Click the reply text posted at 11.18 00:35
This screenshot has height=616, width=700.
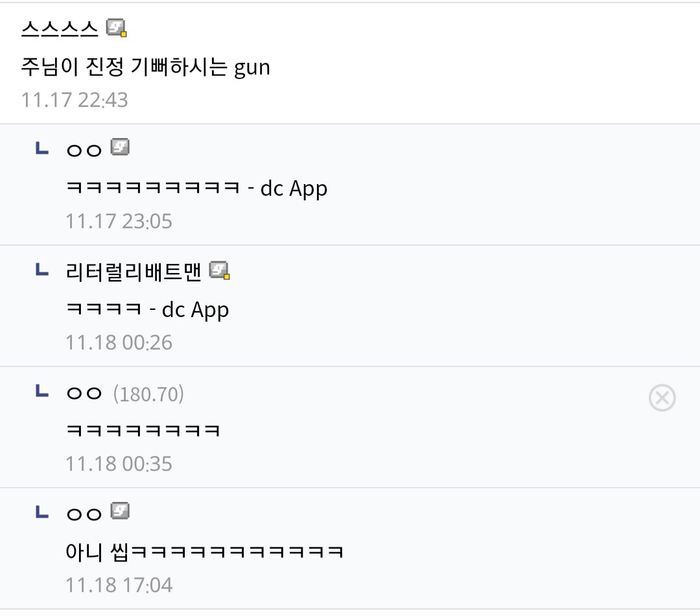pos(143,431)
